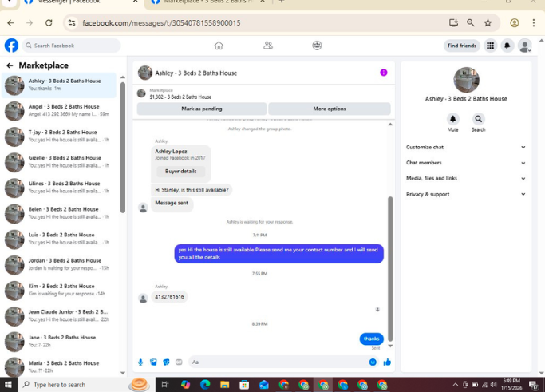The image size is (545, 392).
Task: Open the Facebook menu grid icon
Action: (490, 46)
